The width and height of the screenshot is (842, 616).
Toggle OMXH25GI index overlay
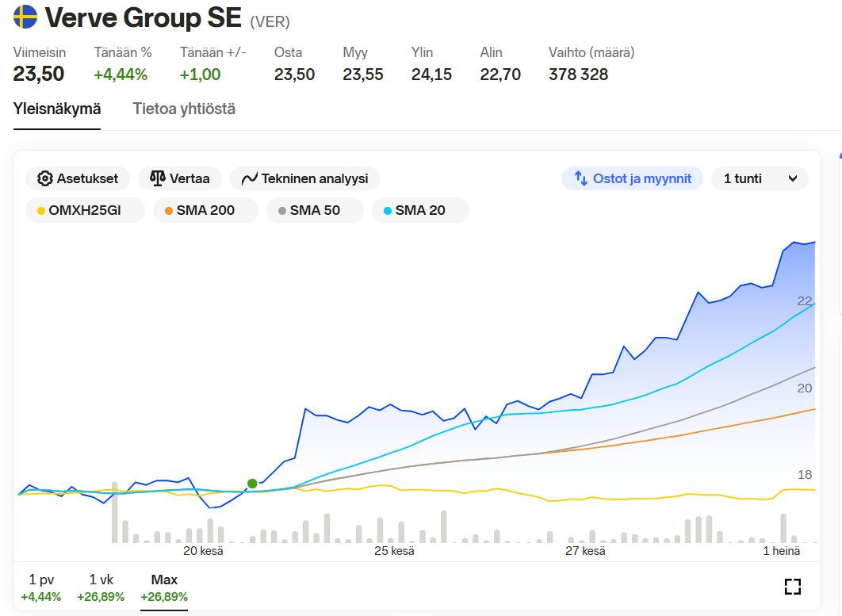coord(85,210)
